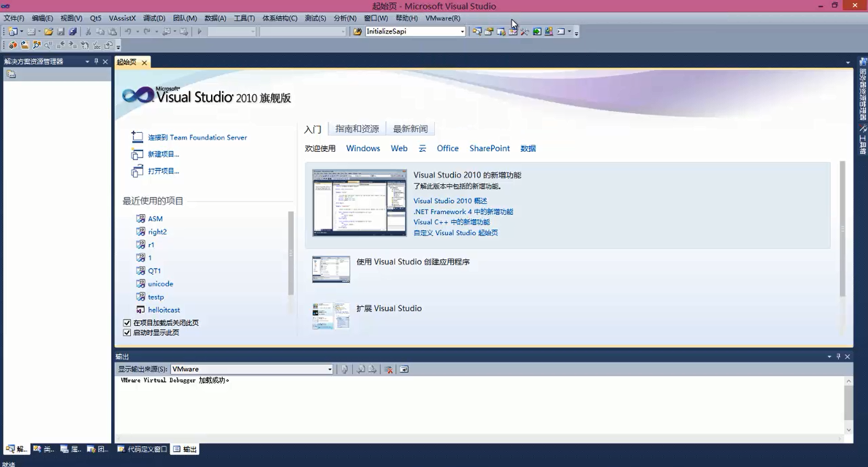
Task: Open the standard toolbar options overflow
Action: (x=576, y=32)
